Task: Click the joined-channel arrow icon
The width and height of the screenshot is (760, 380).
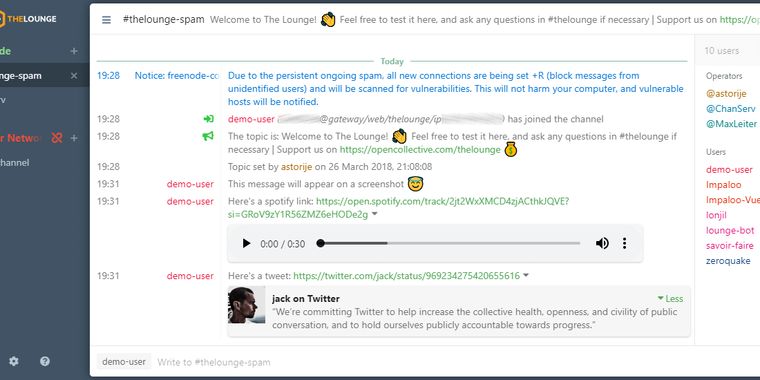Action: click(x=208, y=119)
